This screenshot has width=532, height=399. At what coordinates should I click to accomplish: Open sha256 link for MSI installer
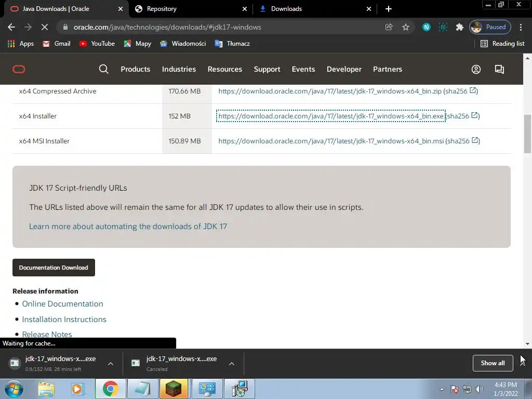click(x=463, y=141)
